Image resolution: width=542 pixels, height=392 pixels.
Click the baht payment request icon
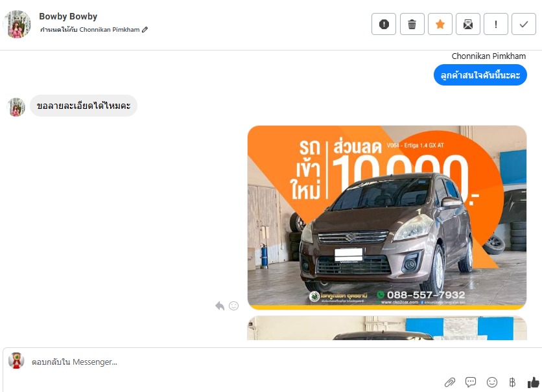[x=512, y=382]
